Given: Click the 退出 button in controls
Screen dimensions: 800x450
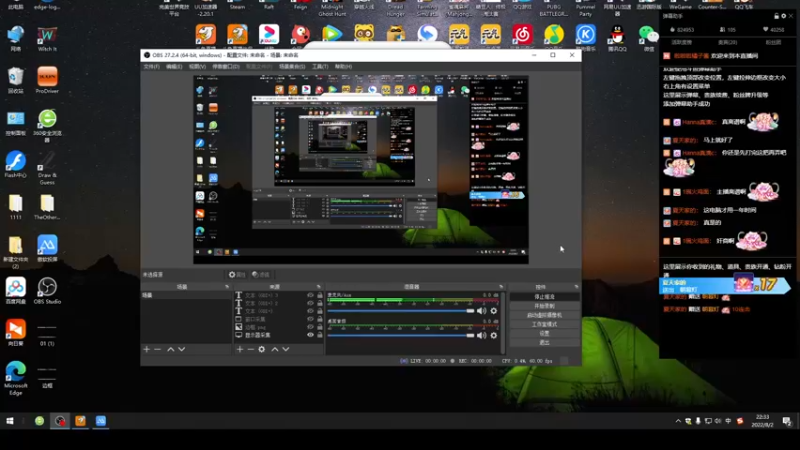Looking at the screenshot, I should pos(544,342).
